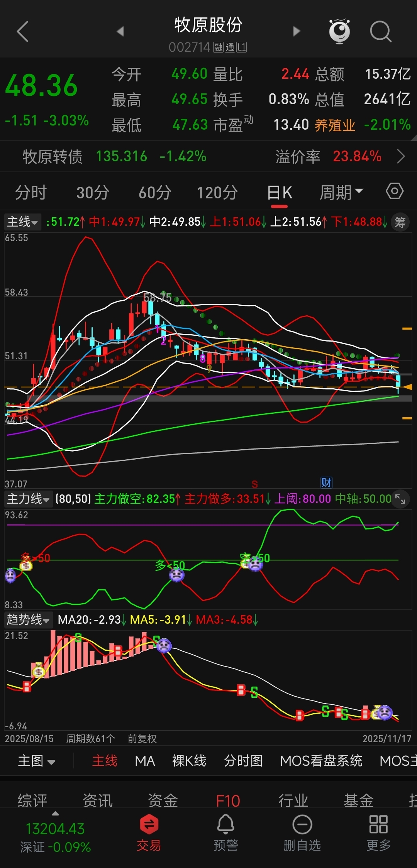Screen dimensions: 417x868
Task: Open the 交易 trade icon
Action: 149,832
